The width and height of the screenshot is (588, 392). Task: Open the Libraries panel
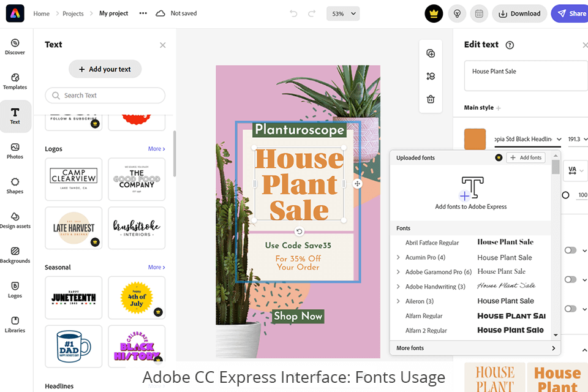(15, 325)
